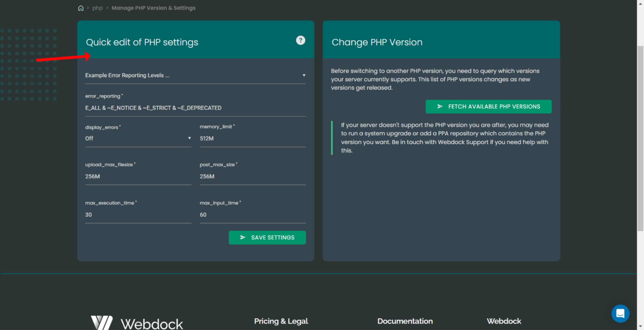Open the chat support bubble icon
Screen dimensions: 644x330
(620, 313)
